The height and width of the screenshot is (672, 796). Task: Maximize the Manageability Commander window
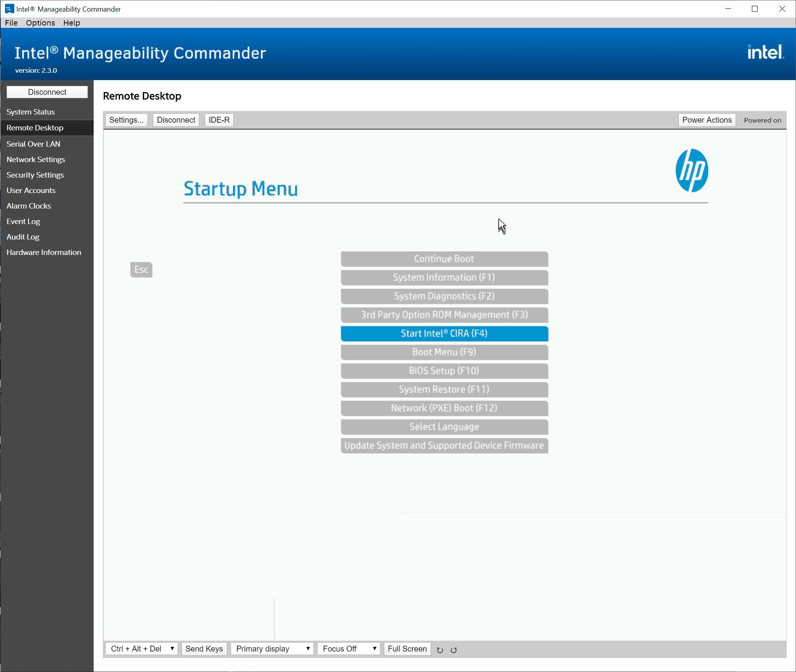click(755, 9)
